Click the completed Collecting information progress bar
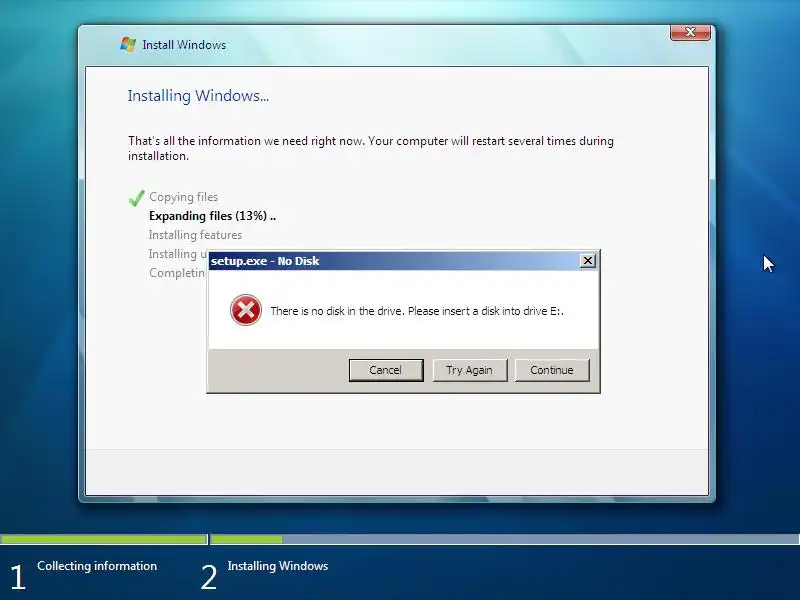This screenshot has height=600, width=800. [104, 539]
